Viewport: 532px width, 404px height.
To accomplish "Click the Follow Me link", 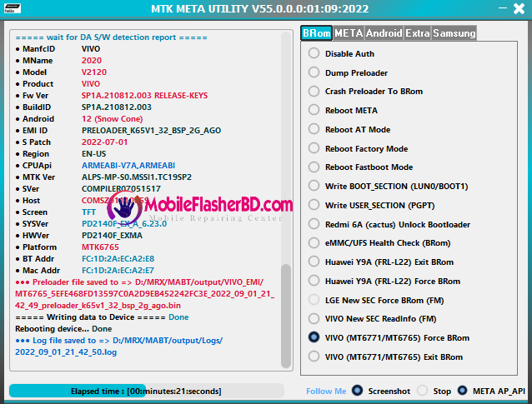I will click(x=326, y=392).
